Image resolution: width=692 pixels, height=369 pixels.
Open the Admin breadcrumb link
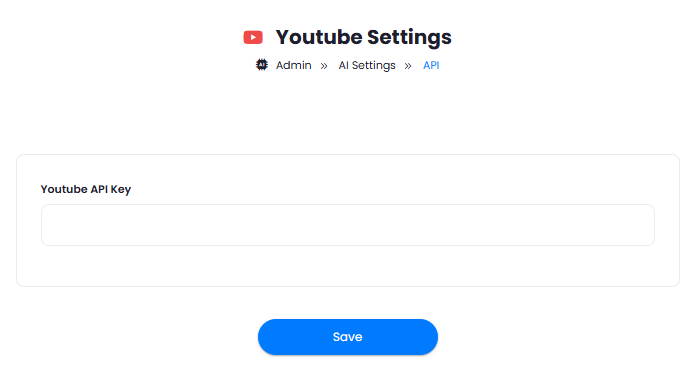coord(293,65)
